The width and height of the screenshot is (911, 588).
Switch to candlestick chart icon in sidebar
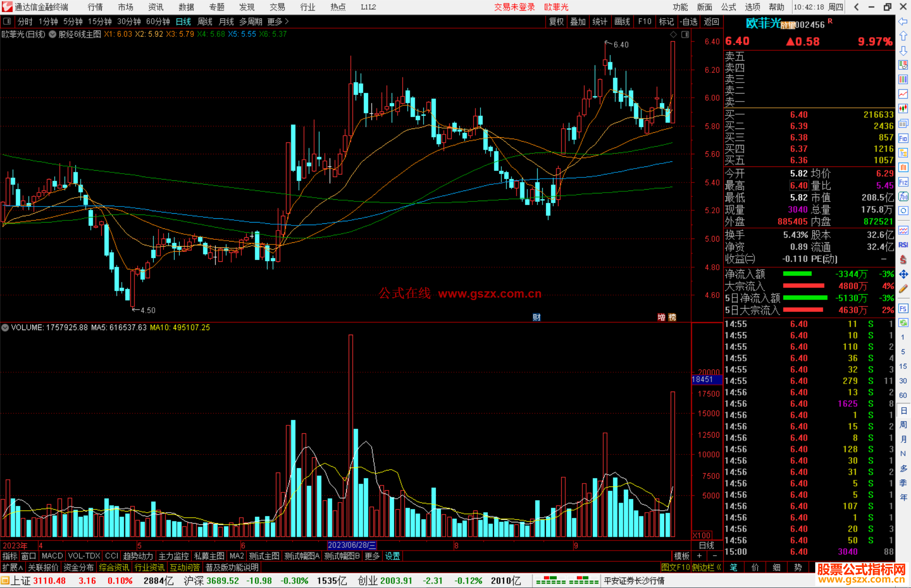pos(903,109)
